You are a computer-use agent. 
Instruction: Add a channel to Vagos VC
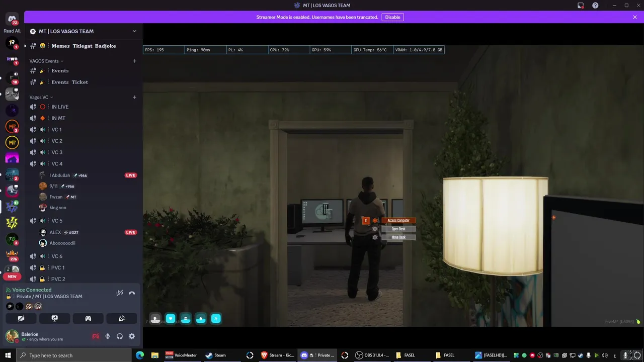click(x=134, y=97)
